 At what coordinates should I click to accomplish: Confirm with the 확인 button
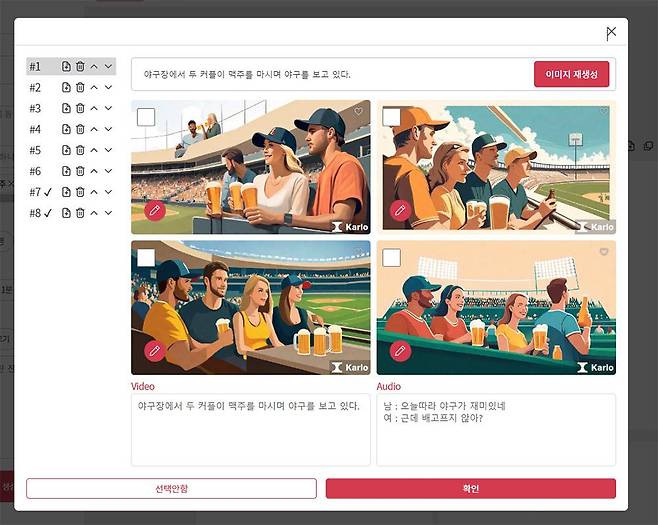471,488
